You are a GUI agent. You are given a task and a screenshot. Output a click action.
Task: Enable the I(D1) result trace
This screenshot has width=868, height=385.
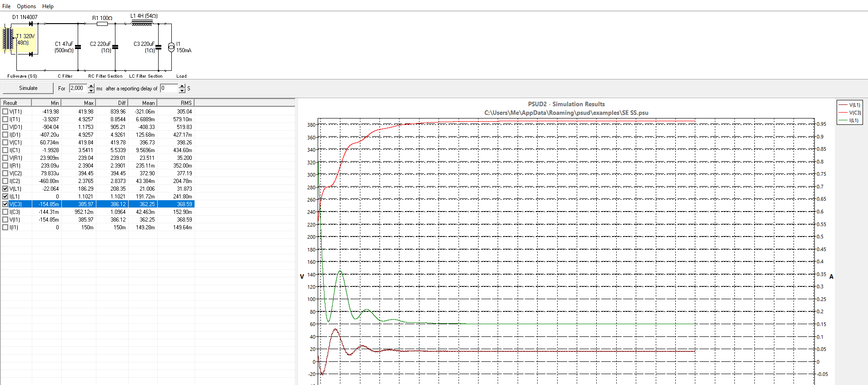coord(5,134)
